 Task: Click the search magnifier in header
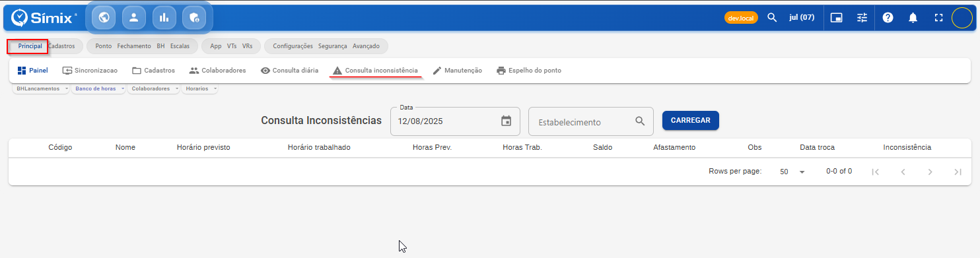[772, 18]
